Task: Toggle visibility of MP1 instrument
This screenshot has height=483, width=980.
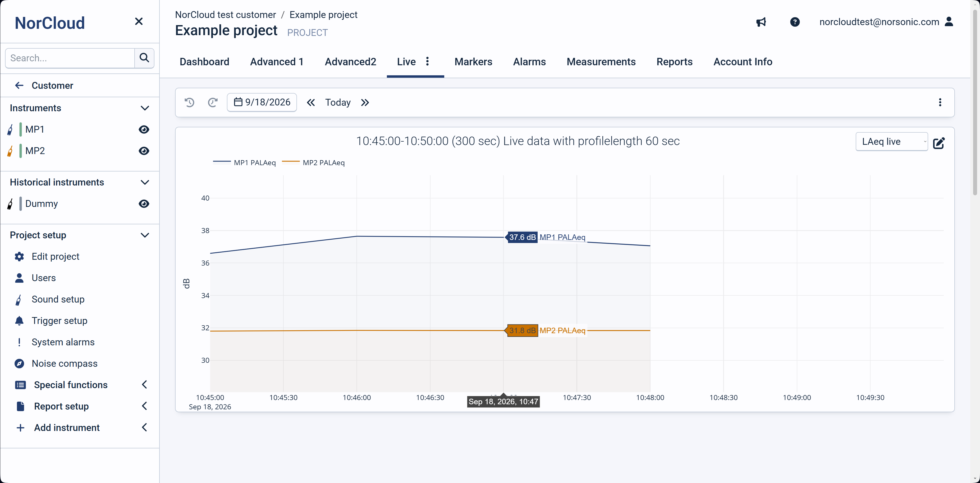Action: tap(144, 129)
